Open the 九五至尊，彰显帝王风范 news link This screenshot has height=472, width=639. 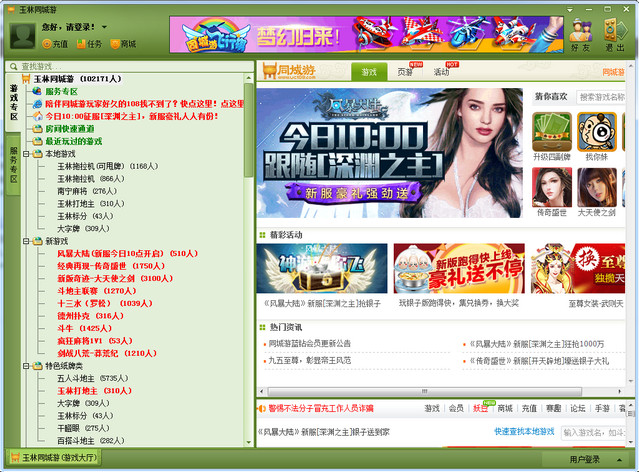[310, 360]
